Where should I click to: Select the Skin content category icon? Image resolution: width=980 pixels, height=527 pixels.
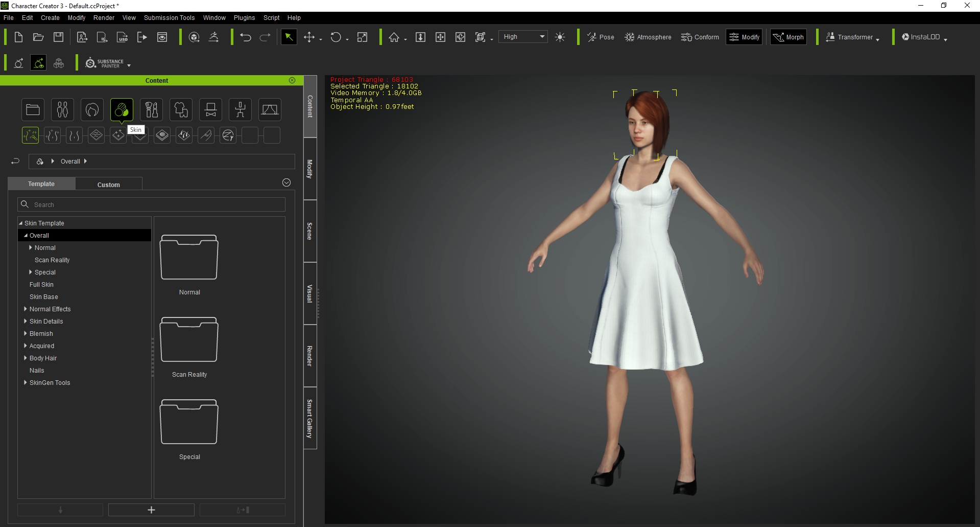(122, 109)
